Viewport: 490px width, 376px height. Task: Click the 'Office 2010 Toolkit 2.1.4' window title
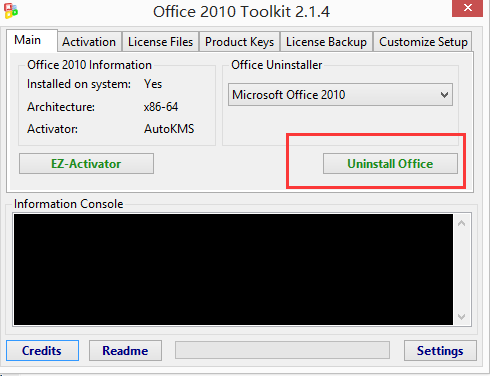(241, 12)
